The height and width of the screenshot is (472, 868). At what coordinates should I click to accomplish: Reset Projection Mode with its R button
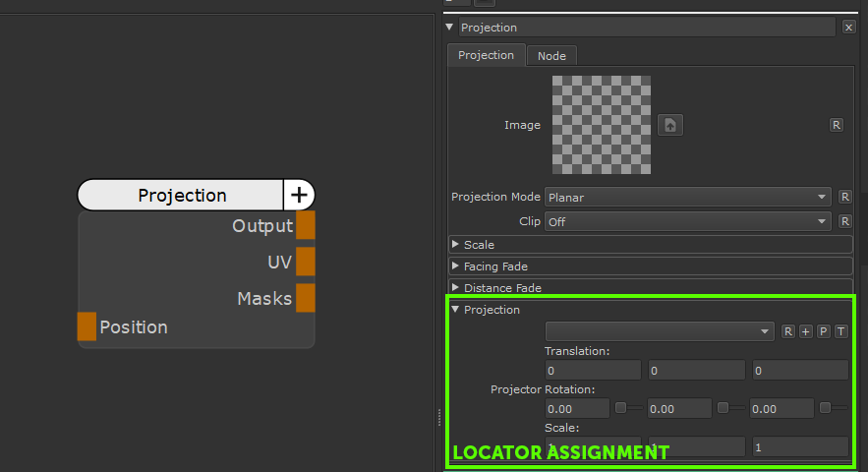(x=844, y=197)
